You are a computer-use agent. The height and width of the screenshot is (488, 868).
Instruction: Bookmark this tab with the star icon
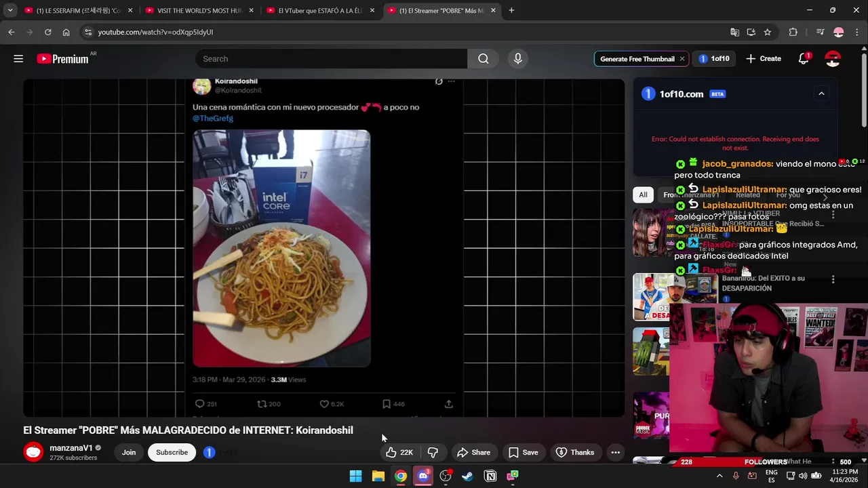point(768,32)
